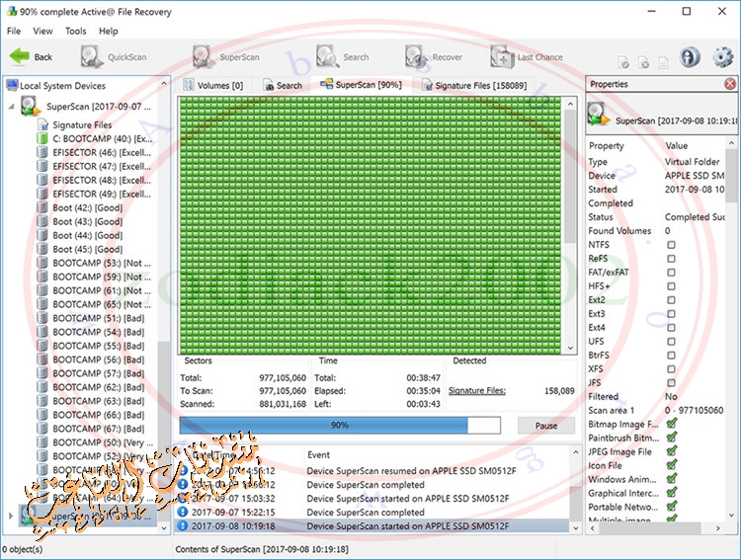Select the C: BOOTCAMP (40:) volume icon

42,138
